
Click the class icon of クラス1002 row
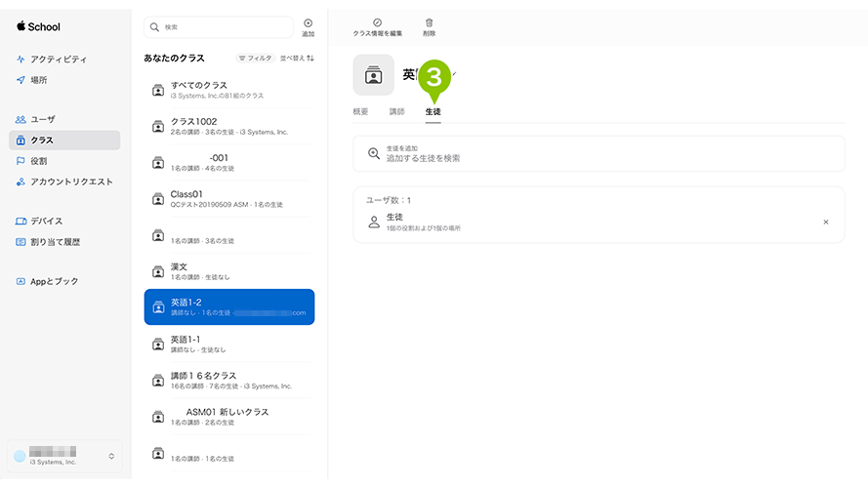point(158,127)
